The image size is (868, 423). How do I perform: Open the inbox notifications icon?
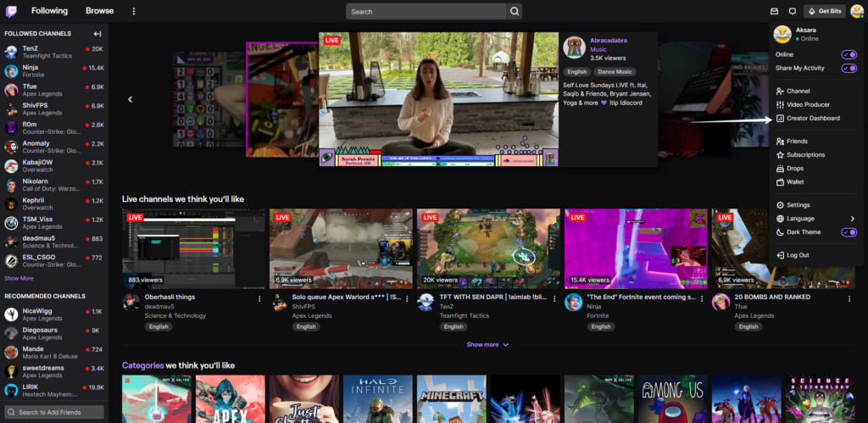click(x=775, y=11)
